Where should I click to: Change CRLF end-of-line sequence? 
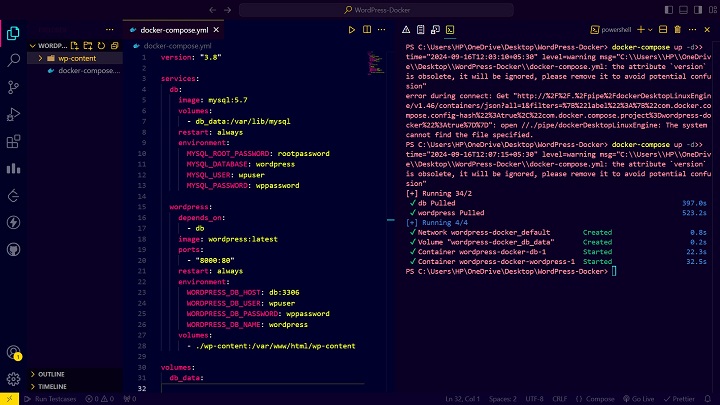[560, 399]
